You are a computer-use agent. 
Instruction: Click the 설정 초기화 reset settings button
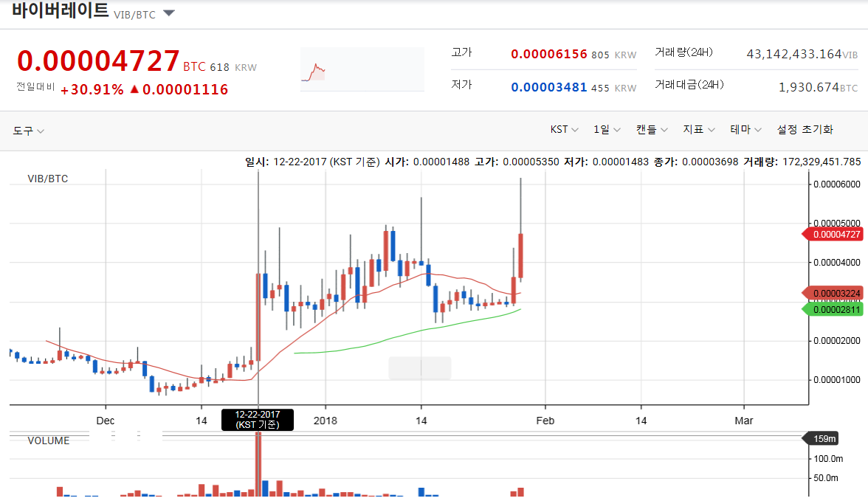(804, 129)
